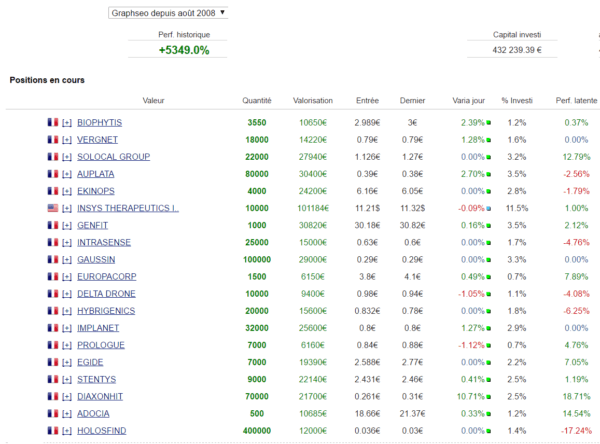The image size is (600, 444).
Task: Open the AUPLATA stock link
Action: pyautogui.click(x=96, y=174)
